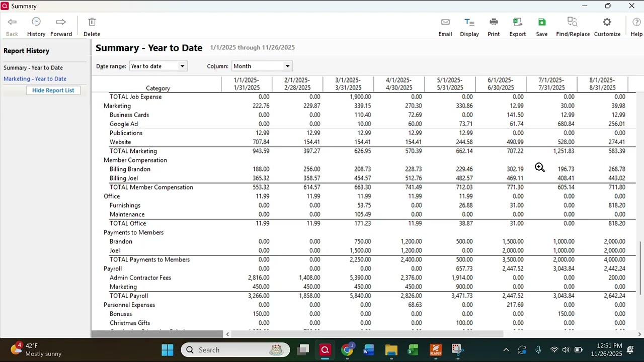Click the Admin Contractor Fees label

point(140,278)
